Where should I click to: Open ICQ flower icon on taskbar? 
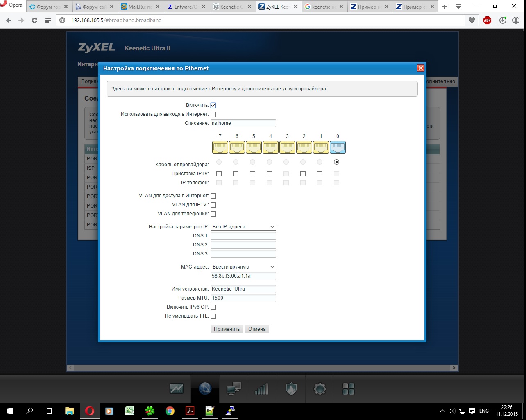(150, 411)
